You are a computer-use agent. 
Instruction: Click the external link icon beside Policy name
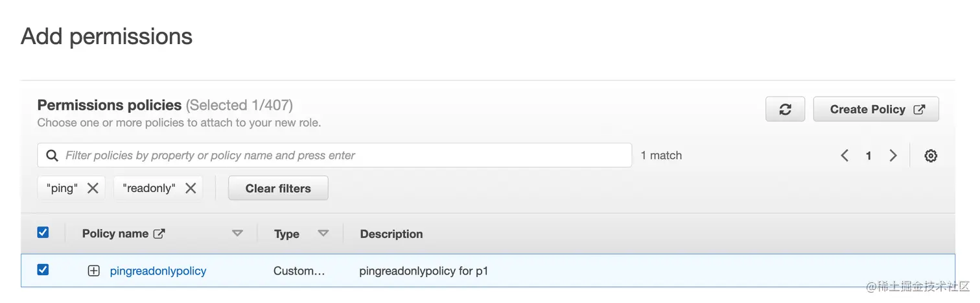(x=159, y=234)
